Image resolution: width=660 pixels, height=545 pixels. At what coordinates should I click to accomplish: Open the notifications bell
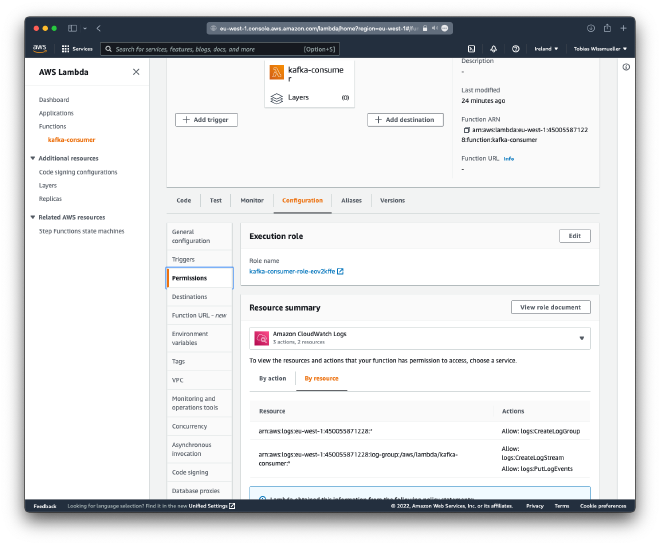[x=493, y=48]
